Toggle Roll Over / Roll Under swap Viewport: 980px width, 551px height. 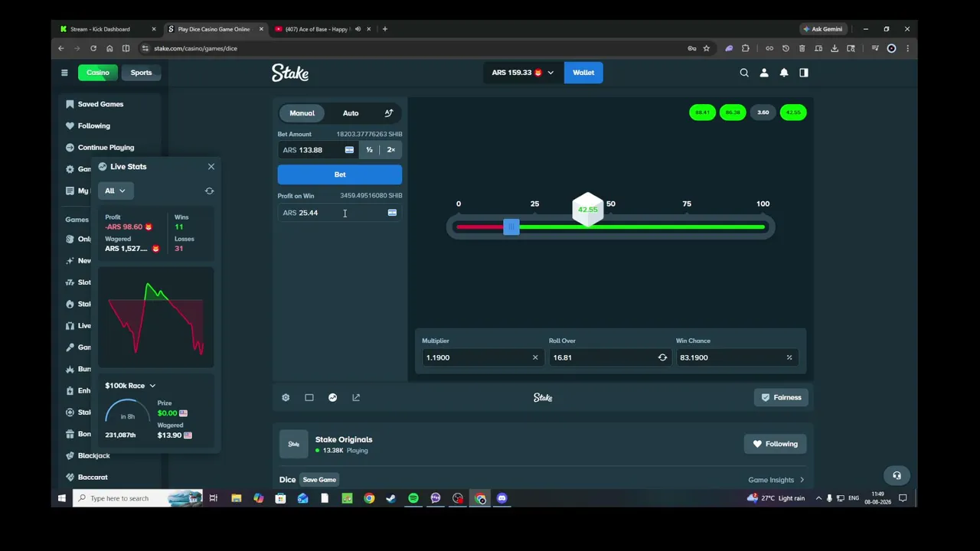662,357
